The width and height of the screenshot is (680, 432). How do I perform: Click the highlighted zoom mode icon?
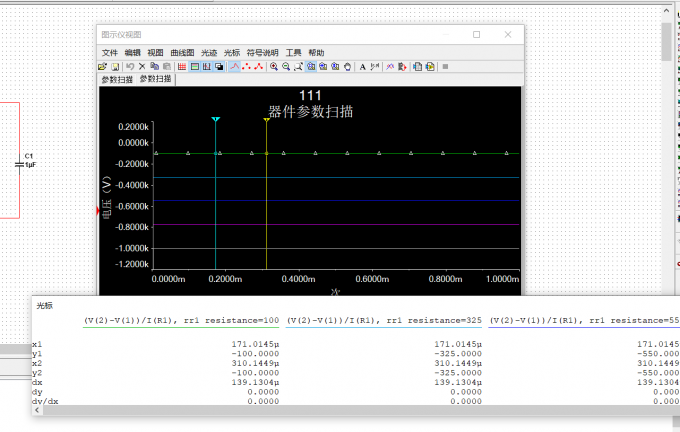click(311, 67)
